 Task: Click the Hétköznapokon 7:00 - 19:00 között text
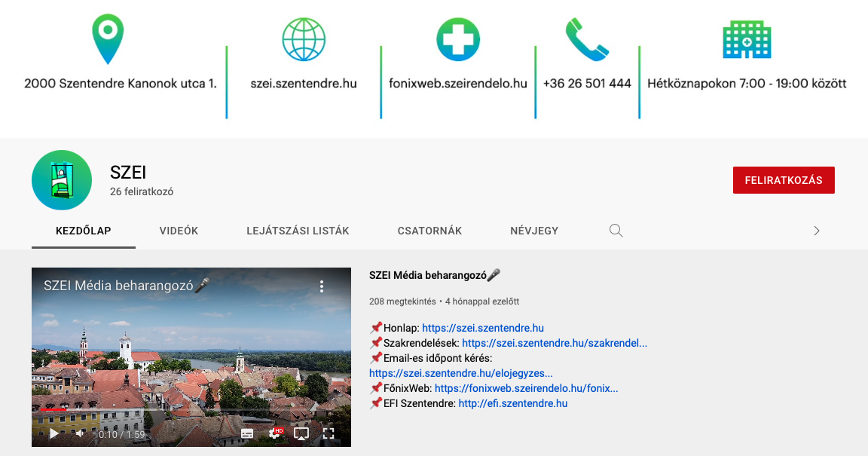click(x=747, y=84)
